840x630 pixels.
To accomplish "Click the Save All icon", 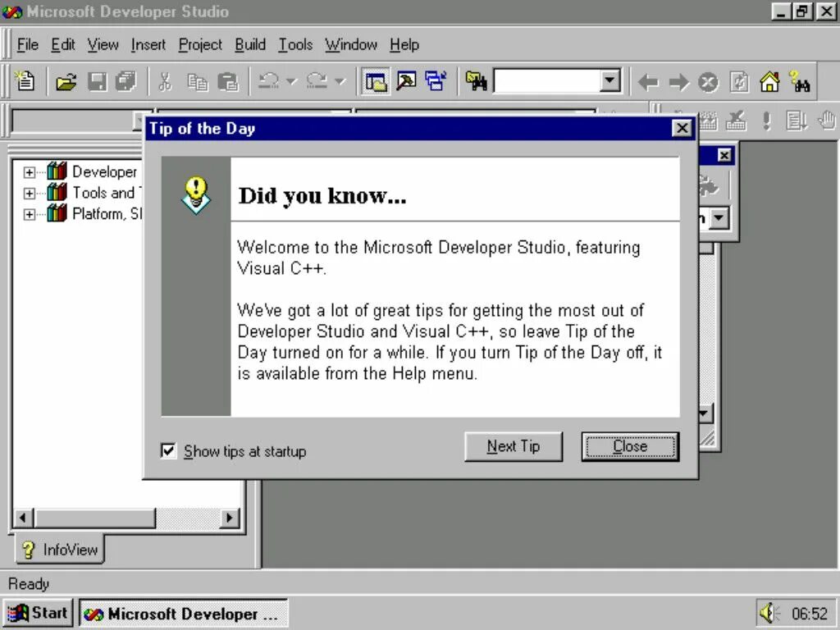I will pyautogui.click(x=127, y=82).
